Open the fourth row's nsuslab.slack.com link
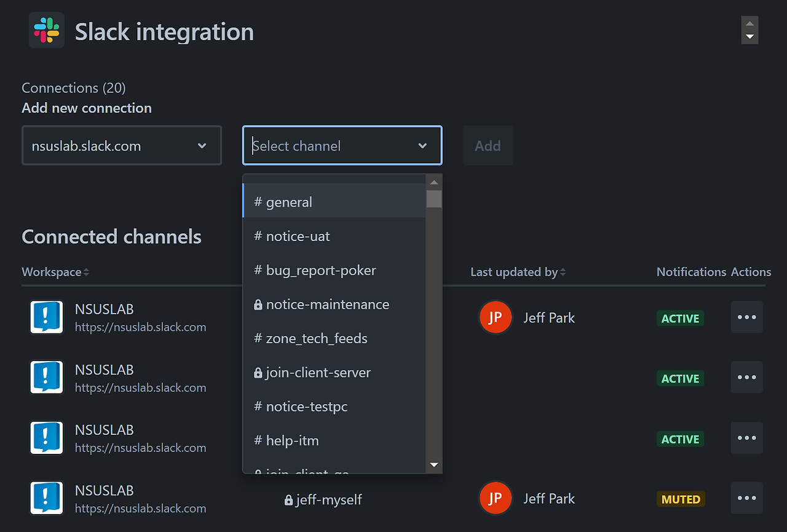 point(140,509)
